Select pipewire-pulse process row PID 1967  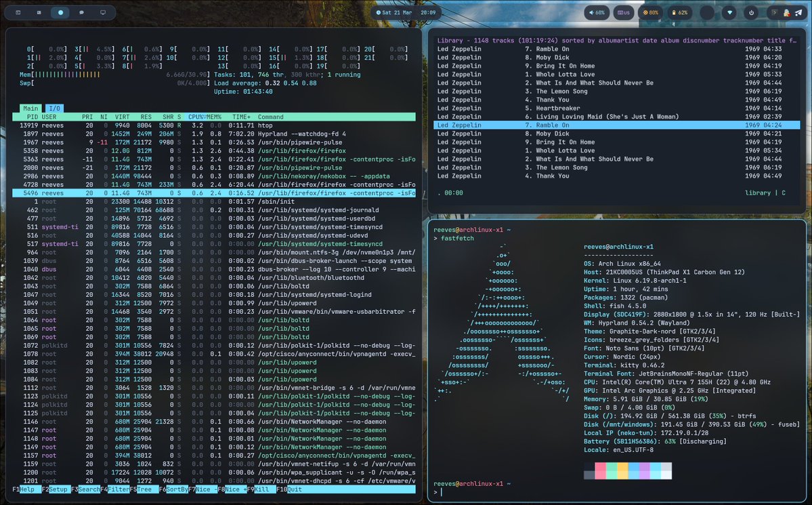click(214, 142)
